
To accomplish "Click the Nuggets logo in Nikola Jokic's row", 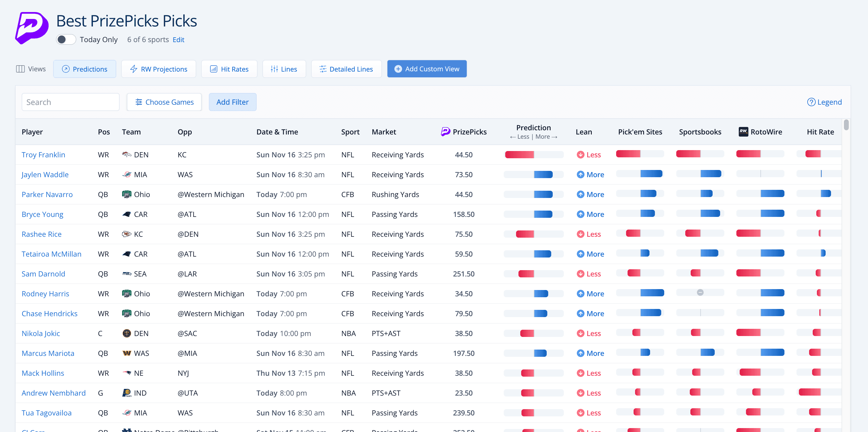I will pos(127,333).
